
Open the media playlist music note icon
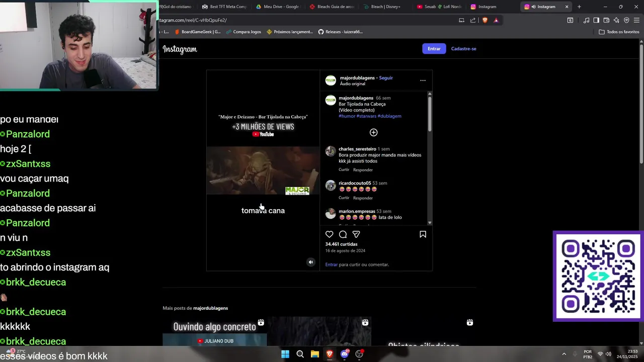pos(586,20)
